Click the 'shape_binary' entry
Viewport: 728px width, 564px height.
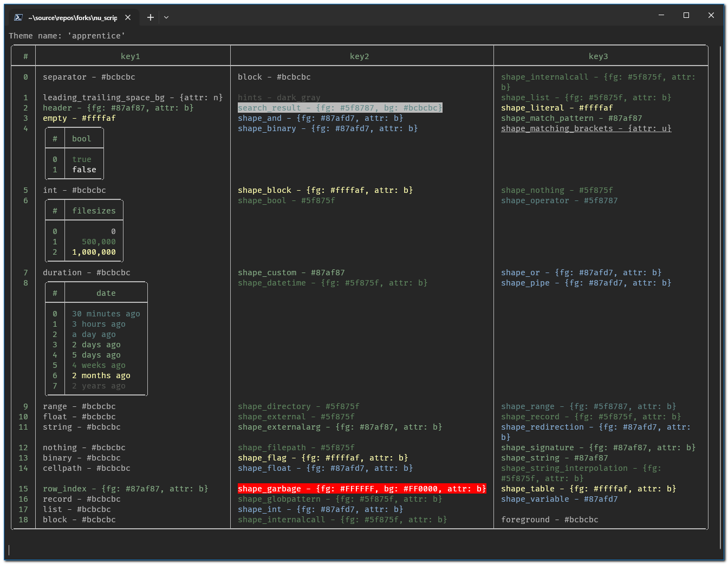[328, 128]
